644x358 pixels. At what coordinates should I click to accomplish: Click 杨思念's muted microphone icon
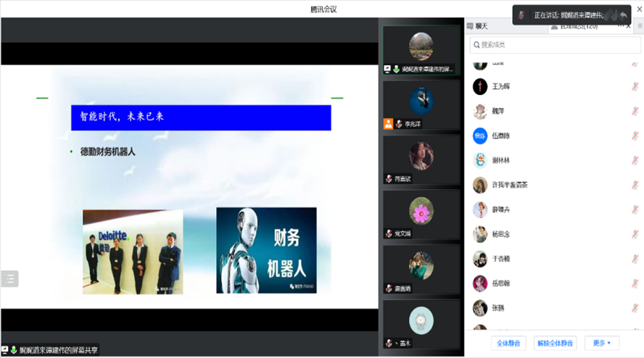pyautogui.click(x=635, y=235)
